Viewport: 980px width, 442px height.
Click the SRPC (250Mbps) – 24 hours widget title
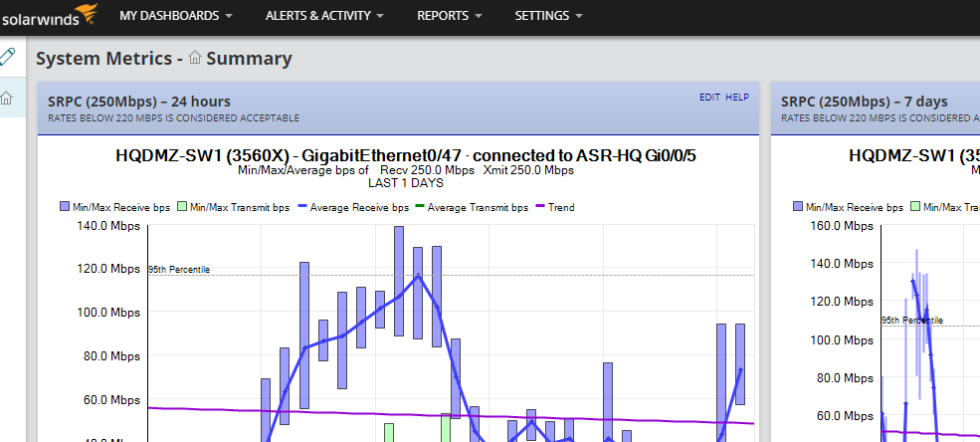139,102
